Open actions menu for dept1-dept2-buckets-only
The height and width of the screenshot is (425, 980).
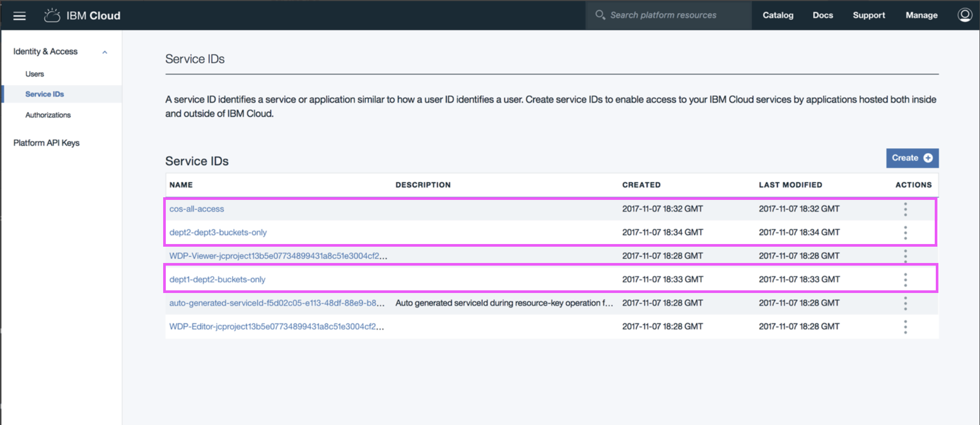coord(905,279)
